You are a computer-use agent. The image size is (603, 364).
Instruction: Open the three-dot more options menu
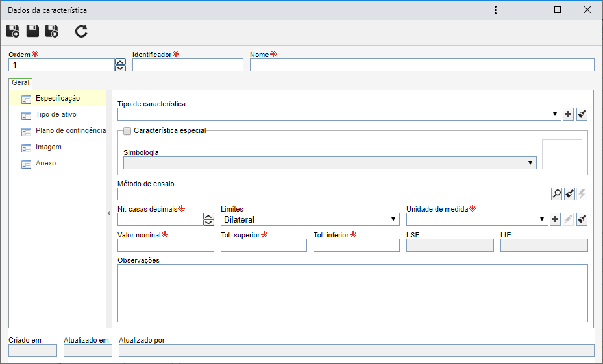click(495, 10)
